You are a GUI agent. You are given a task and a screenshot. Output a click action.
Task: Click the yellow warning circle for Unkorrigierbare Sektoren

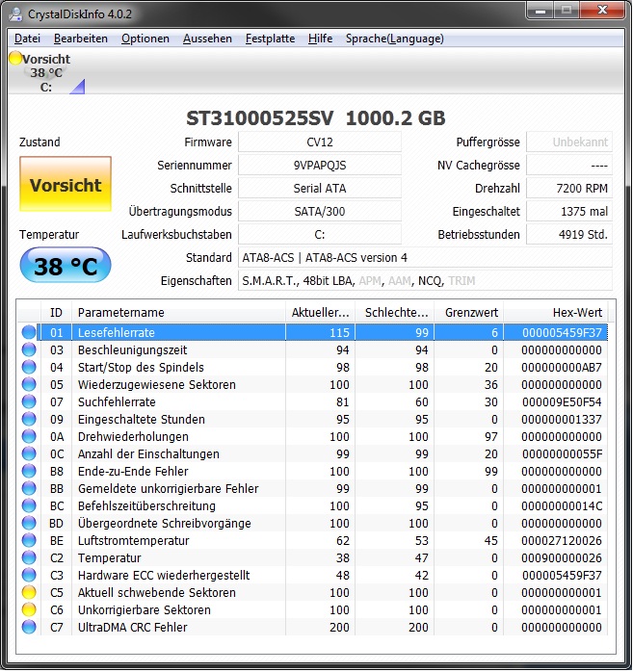(x=29, y=609)
